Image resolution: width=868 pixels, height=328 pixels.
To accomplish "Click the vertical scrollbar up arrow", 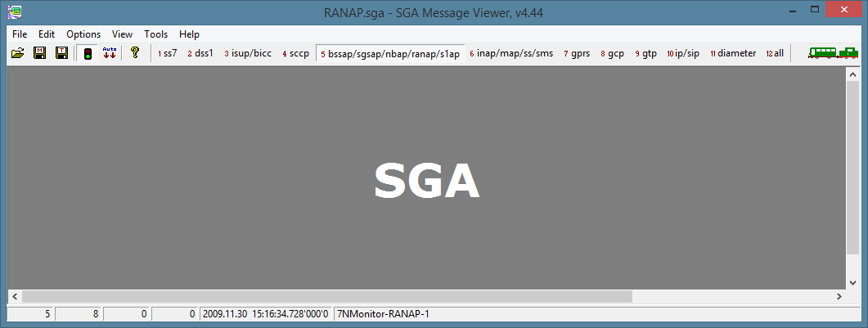I will [853, 74].
